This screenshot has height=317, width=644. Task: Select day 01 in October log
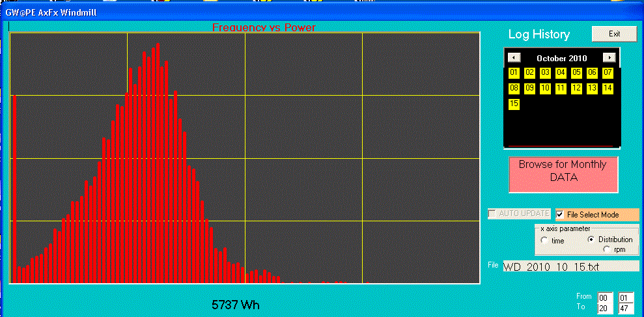(514, 72)
